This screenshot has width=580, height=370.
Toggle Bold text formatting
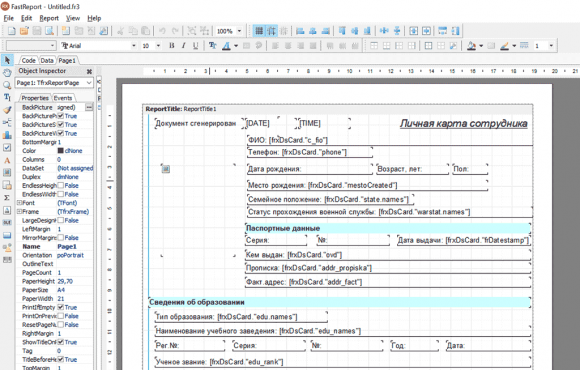coord(172,46)
